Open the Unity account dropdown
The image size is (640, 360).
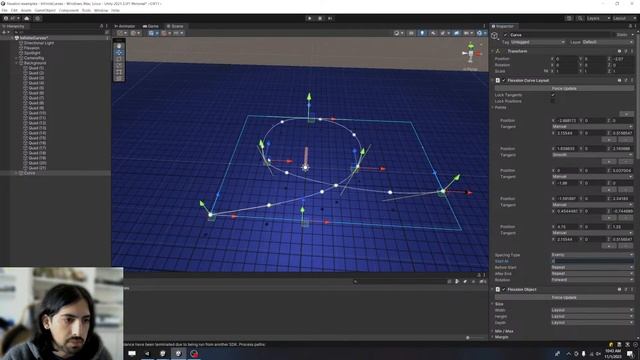[x=12, y=18]
